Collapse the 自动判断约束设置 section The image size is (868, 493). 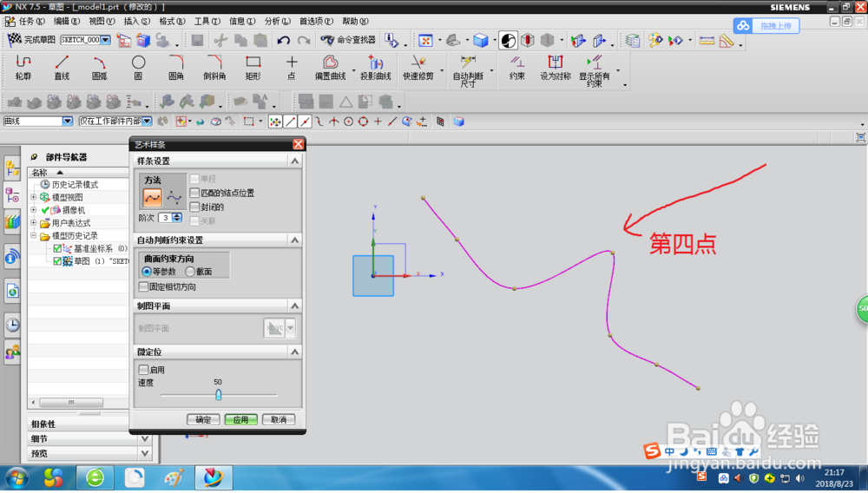294,240
